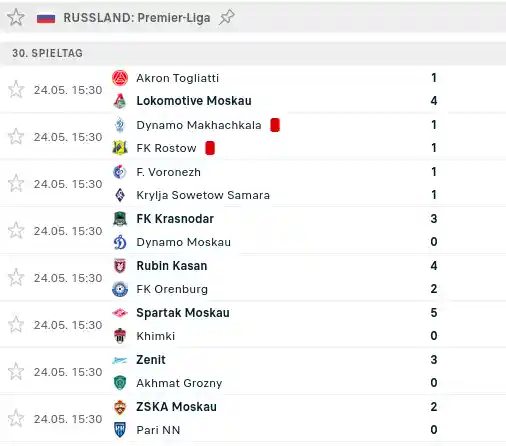Open the Rubin Kasan vs FK Orenburg match
Image resolution: width=506 pixels, height=446 pixels.
(x=253, y=277)
